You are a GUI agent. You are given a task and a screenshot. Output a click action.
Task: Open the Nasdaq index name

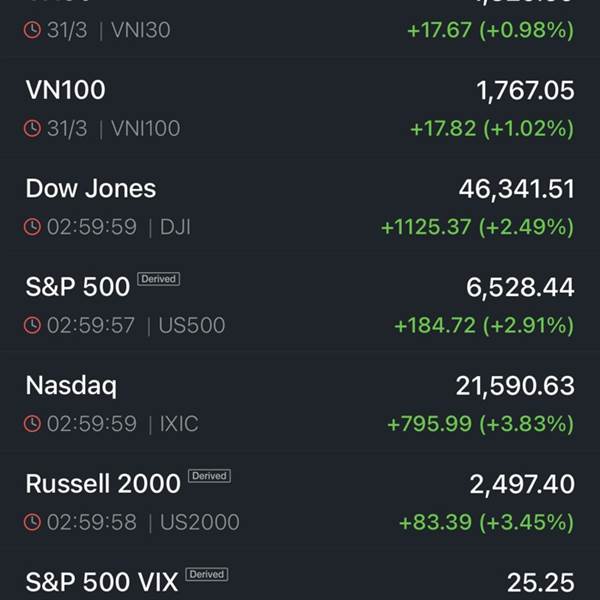pos(71,386)
